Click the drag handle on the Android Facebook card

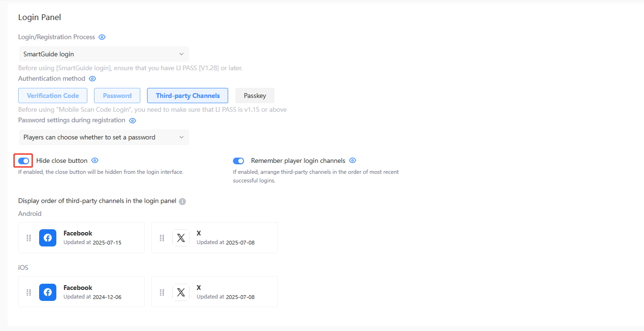click(x=28, y=237)
